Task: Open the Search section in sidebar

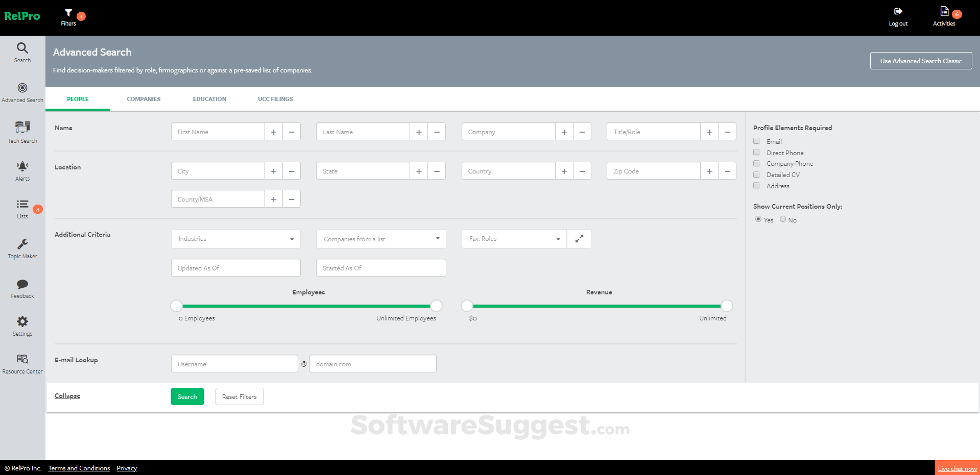Action: [x=22, y=53]
